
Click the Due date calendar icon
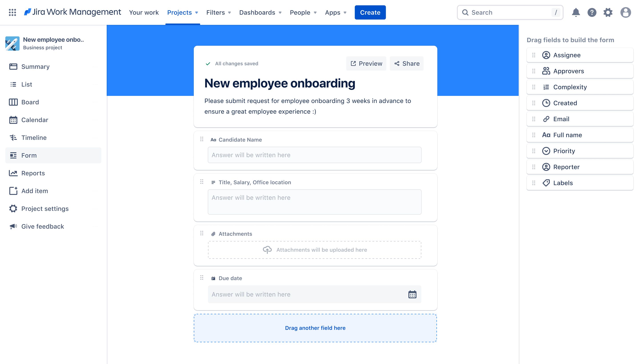pos(412,294)
